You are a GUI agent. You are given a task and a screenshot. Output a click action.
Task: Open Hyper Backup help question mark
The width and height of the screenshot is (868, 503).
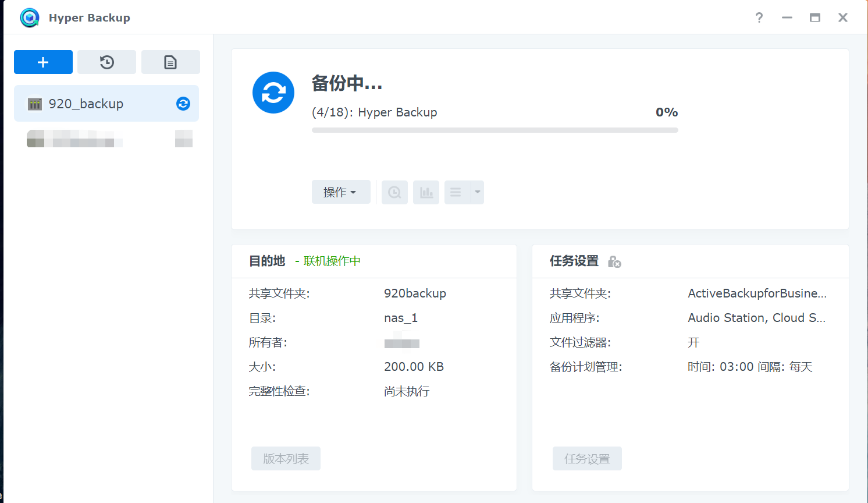(759, 17)
